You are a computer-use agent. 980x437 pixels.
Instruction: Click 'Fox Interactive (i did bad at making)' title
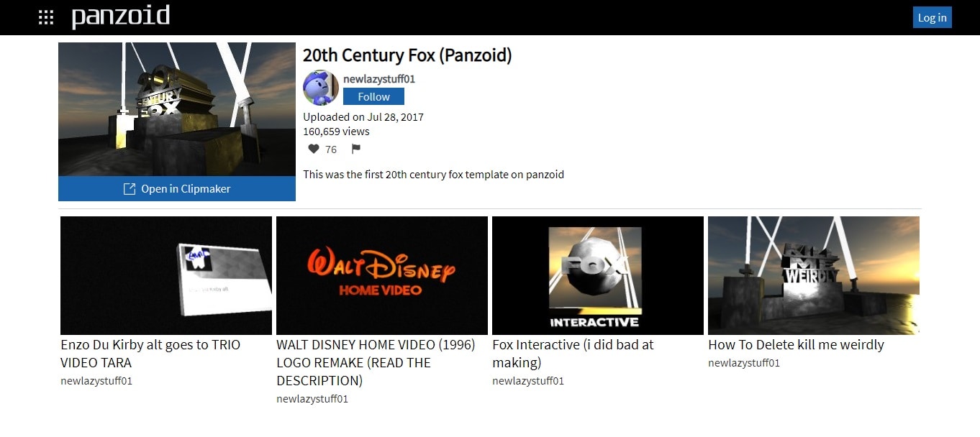pos(573,354)
